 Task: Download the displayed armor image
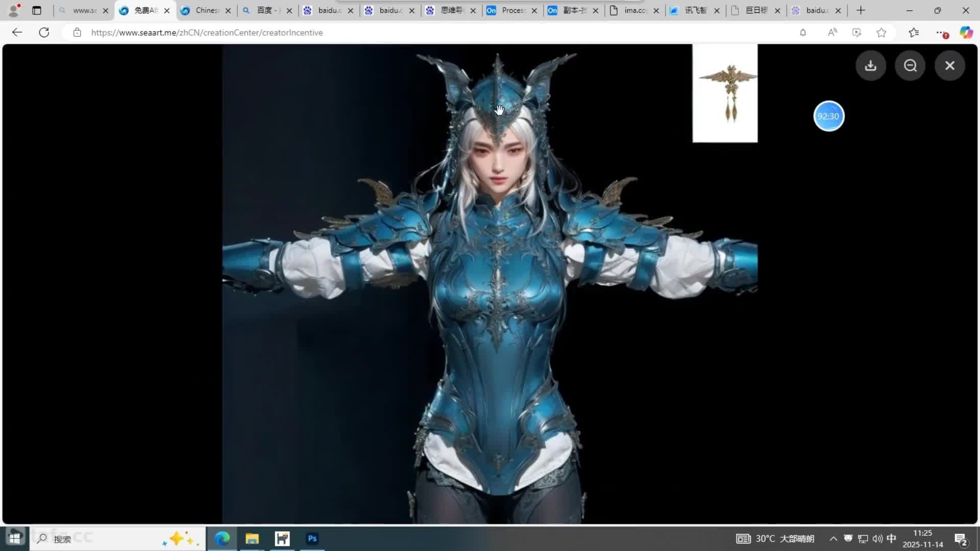[871, 65]
